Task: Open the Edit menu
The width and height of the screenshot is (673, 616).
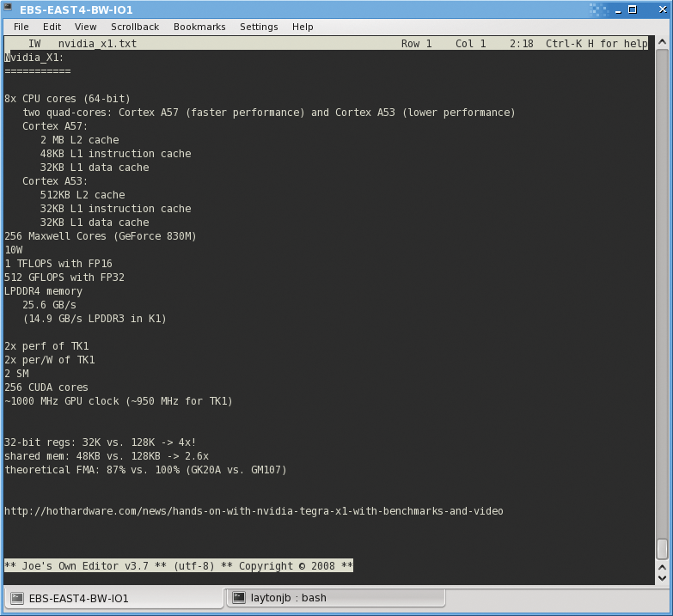Action: point(52,27)
